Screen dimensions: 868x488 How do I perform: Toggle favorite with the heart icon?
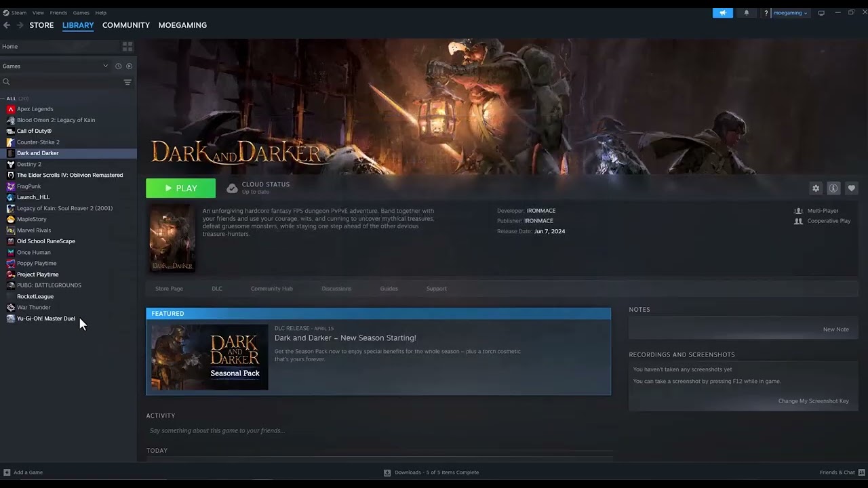852,188
